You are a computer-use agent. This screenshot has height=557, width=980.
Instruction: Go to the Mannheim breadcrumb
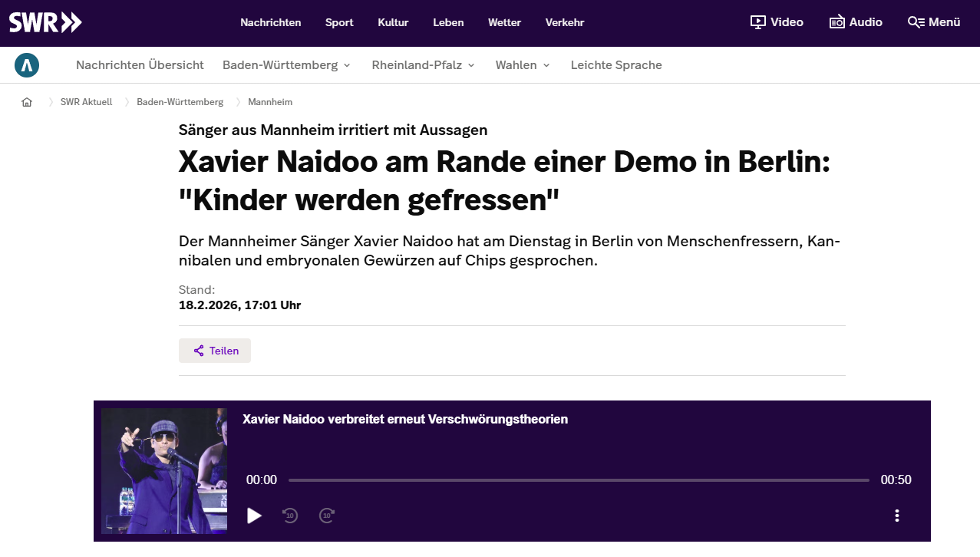coord(270,102)
